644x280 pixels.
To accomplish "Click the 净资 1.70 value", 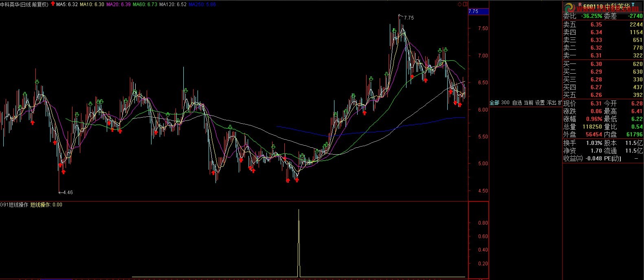I will coord(596,151).
